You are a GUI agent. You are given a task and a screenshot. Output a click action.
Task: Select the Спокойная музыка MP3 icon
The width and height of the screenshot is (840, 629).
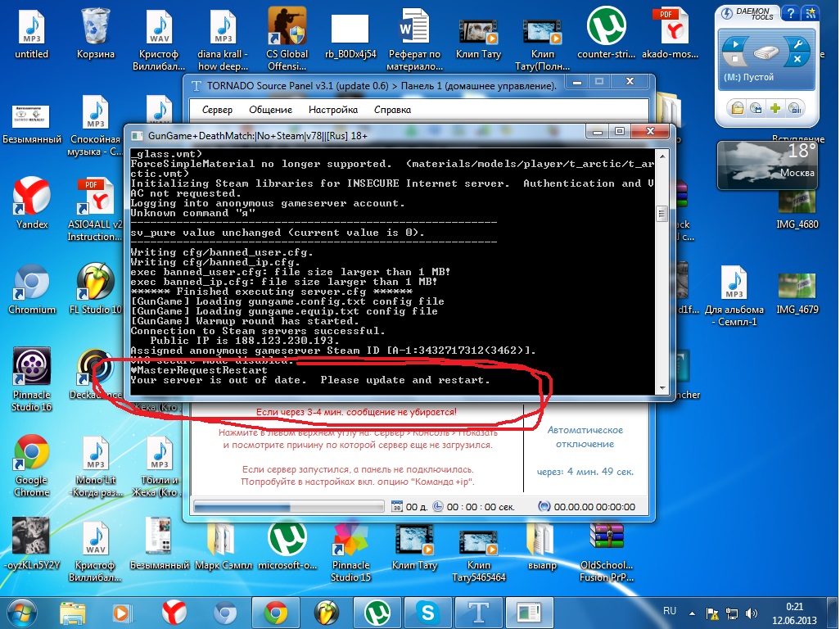pyautogui.click(x=95, y=126)
